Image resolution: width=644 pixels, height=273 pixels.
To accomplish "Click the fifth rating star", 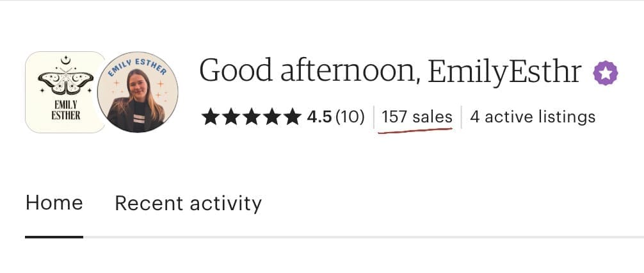I will [x=292, y=117].
